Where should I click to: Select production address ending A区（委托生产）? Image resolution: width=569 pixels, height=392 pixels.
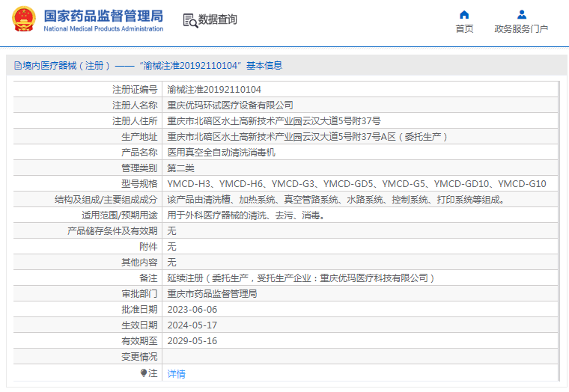point(308,137)
